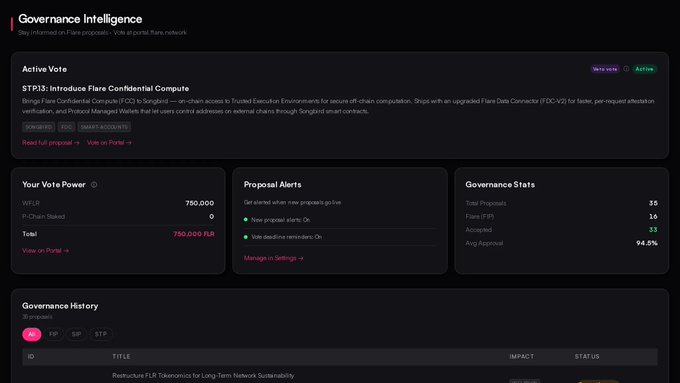This screenshot has height=383, width=680.
Task: Click the P-Chain Staked value 0
Action: click(x=212, y=216)
